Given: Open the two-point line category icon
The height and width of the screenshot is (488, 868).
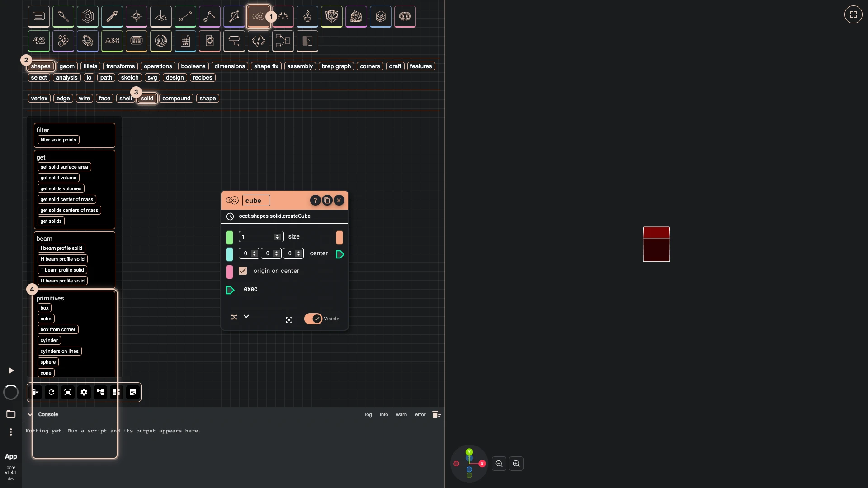Looking at the screenshot, I should coord(185,17).
